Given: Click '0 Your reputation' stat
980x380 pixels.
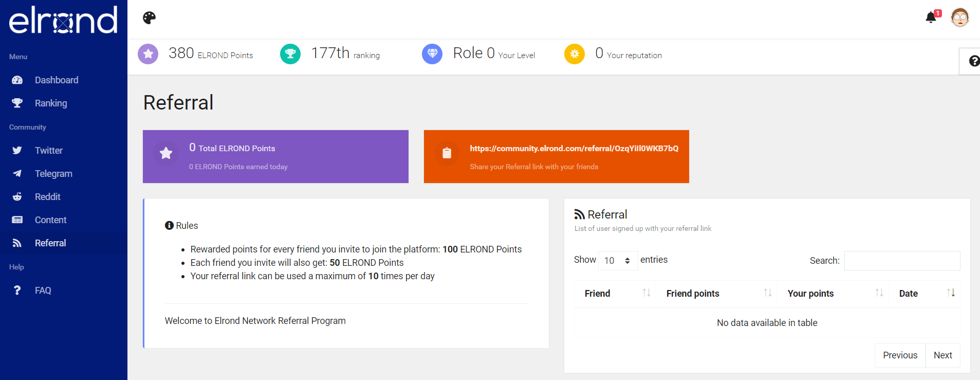Looking at the screenshot, I should [628, 53].
